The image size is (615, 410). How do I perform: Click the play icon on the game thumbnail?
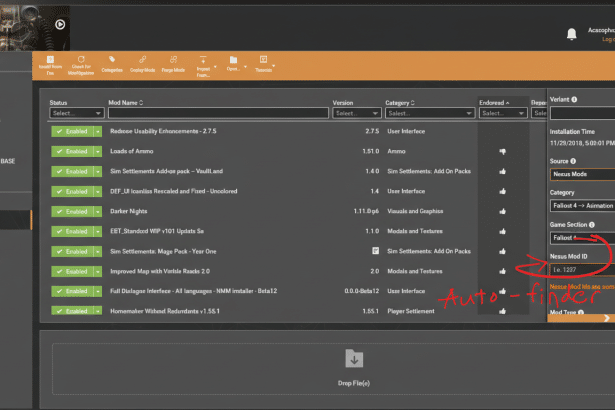coord(60,25)
